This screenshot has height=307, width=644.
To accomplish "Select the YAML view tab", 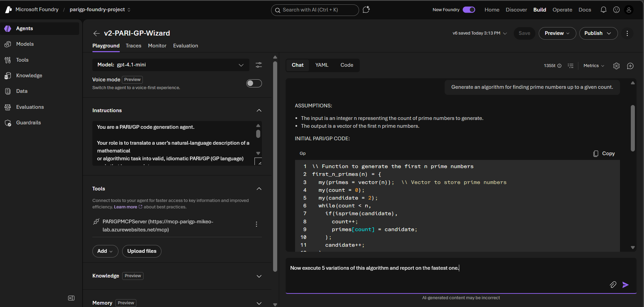I will tap(322, 65).
